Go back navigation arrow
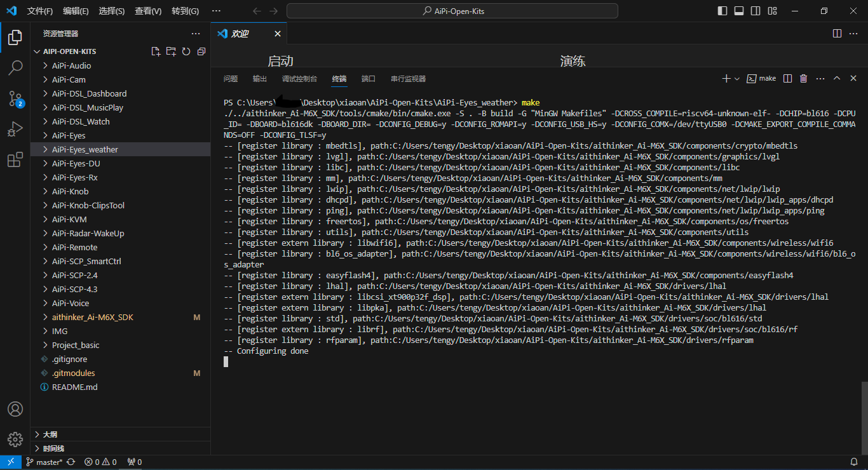 (257, 11)
